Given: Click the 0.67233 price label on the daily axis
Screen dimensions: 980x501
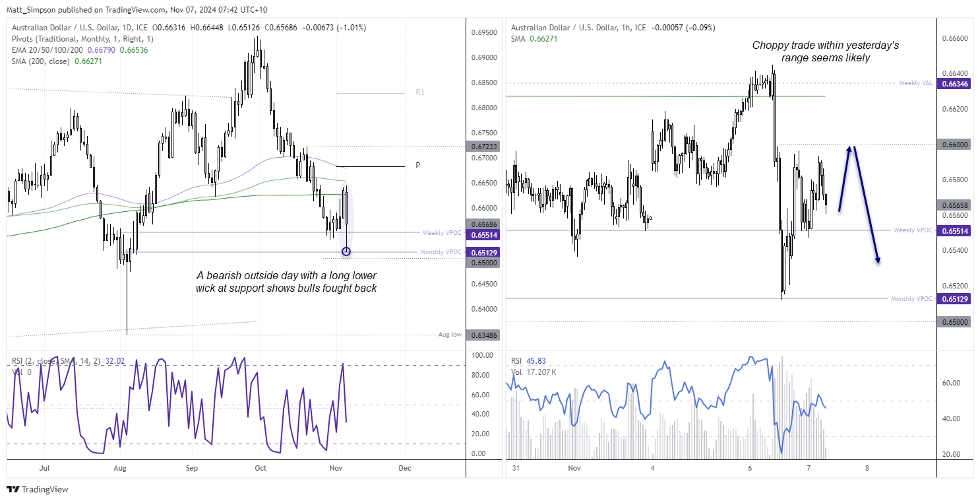Looking at the screenshot, I should (x=485, y=147).
